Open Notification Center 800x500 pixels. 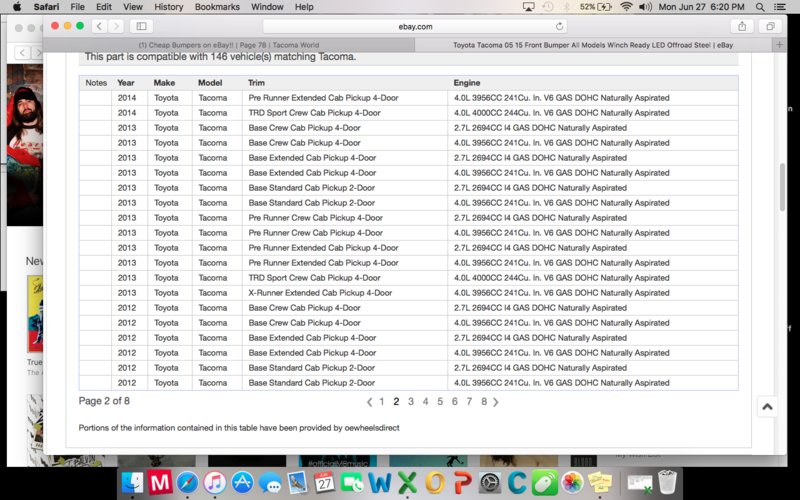pos(780,7)
